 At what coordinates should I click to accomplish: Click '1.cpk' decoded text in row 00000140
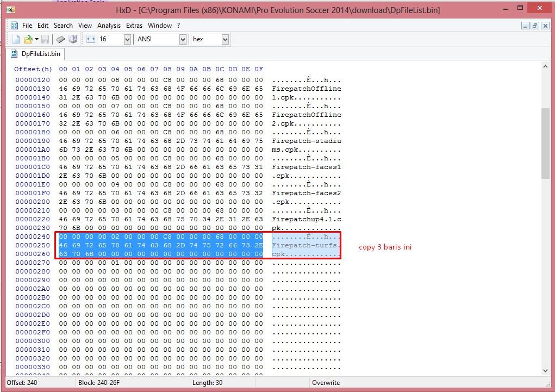[283, 97]
